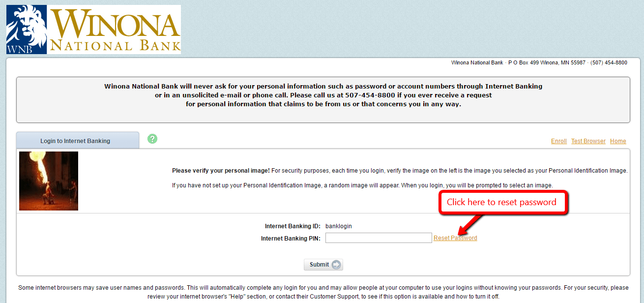Open the green help question mark icon
The height and width of the screenshot is (303, 644).
pos(152,139)
